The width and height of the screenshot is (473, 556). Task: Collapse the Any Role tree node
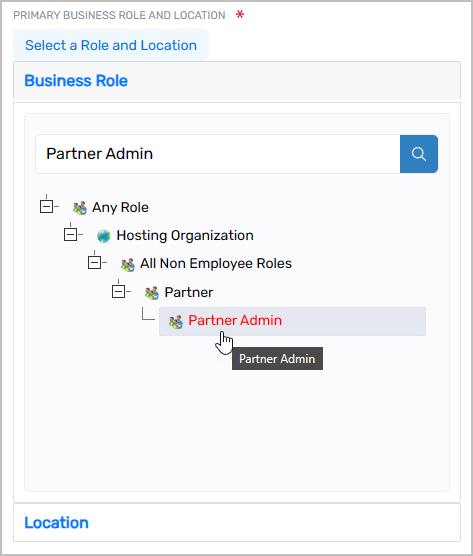[x=46, y=206]
